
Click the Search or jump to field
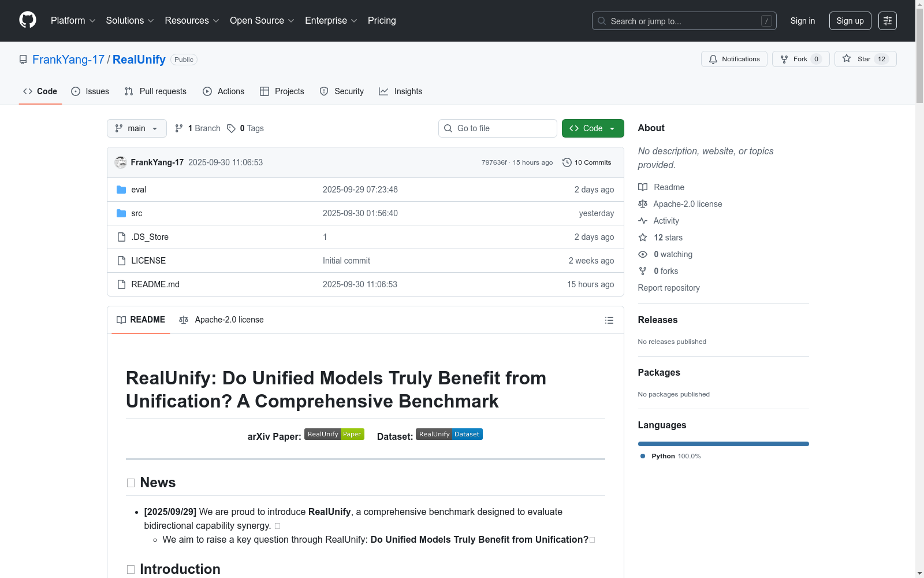tap(684, 21)
